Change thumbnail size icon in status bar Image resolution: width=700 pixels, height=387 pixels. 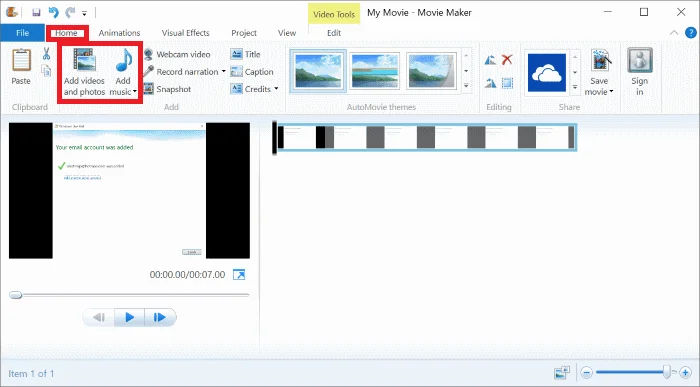[x=562, y=372]
